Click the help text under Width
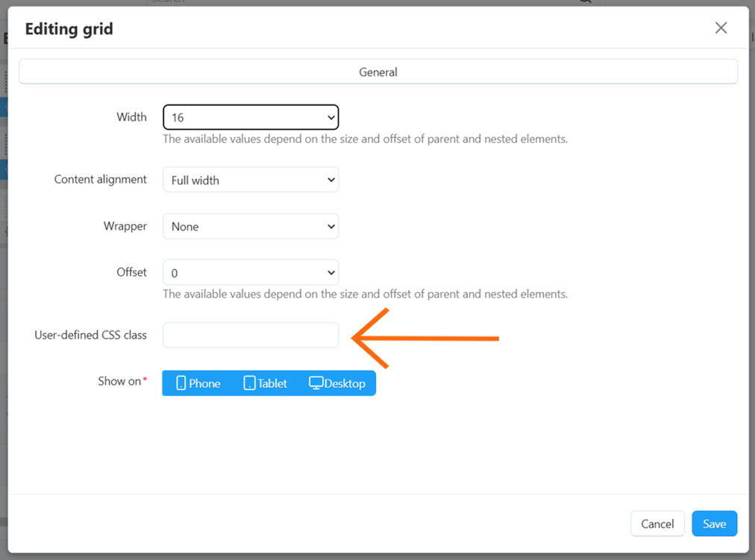This screenshot has width=755, height=560. tap(365, 139)
